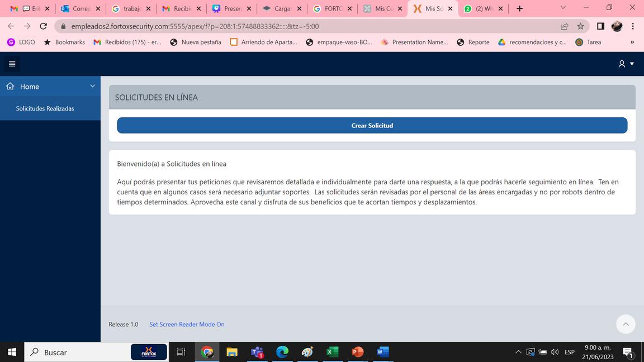Open PowerPoint from the taskbar

(357, 352)
